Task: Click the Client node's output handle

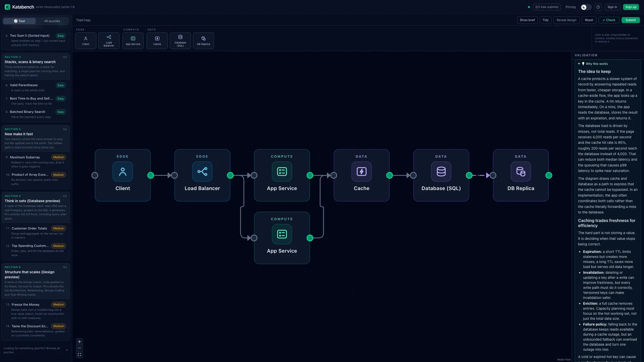Action: (151, 175)
